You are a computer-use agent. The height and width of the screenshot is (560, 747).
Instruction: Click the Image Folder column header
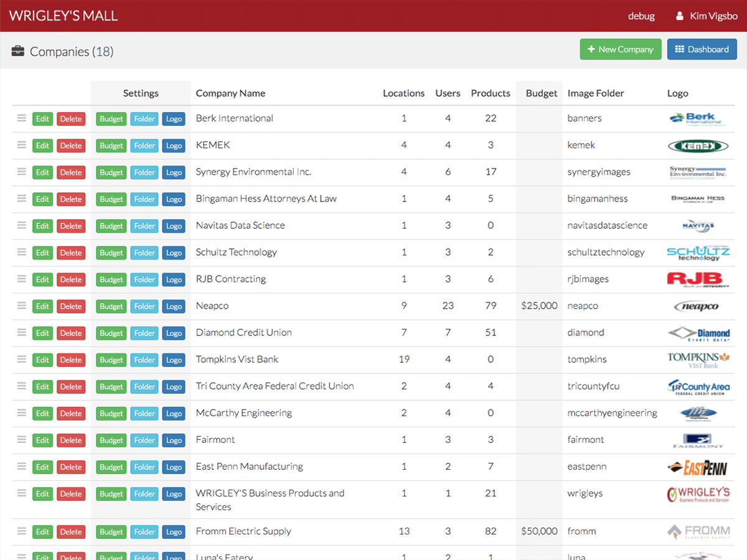pos(596,93)
